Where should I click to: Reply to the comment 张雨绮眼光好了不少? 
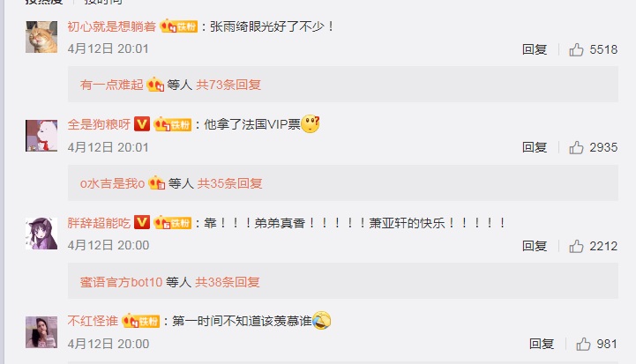pos(535,49)
